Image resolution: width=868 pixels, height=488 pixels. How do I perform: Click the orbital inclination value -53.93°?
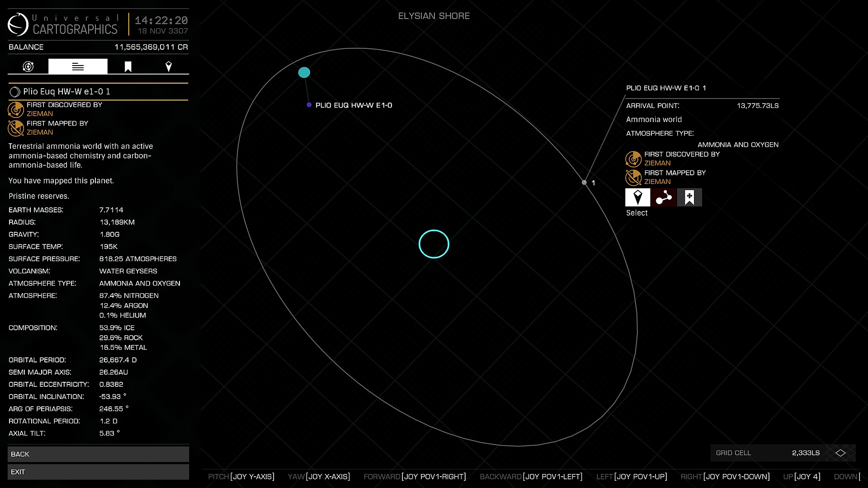(113, 397)
